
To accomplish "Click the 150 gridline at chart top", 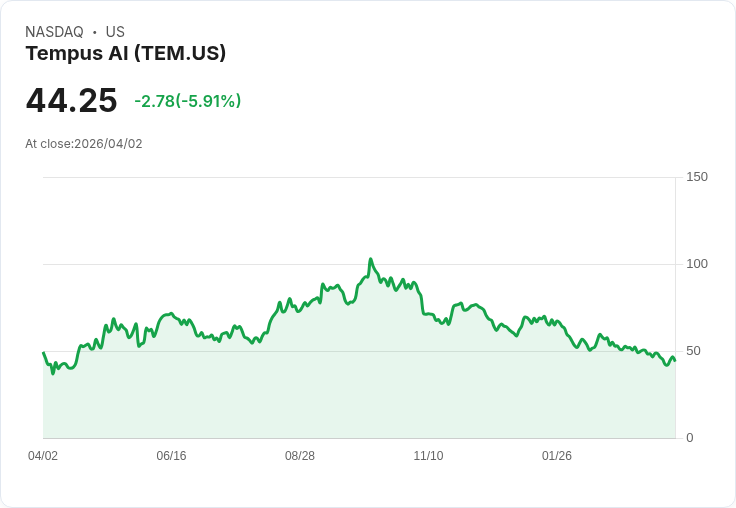I will (x=359, y=177).
